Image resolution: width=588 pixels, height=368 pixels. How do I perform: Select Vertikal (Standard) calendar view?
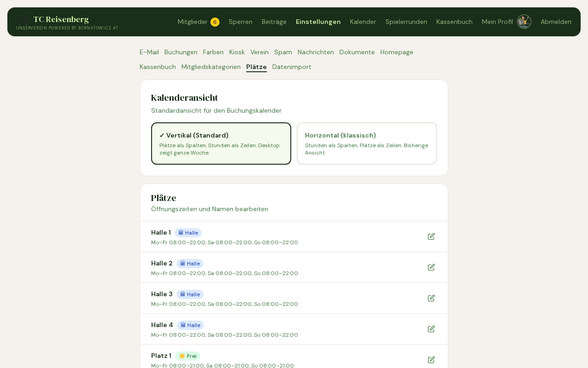221,144
